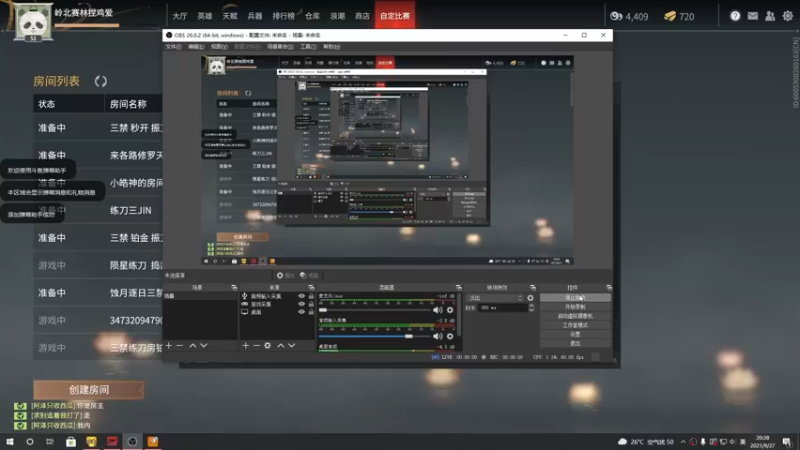Open OBS 场景集合 menu
Screen dimensions: 800x450
tap(280, 46)
